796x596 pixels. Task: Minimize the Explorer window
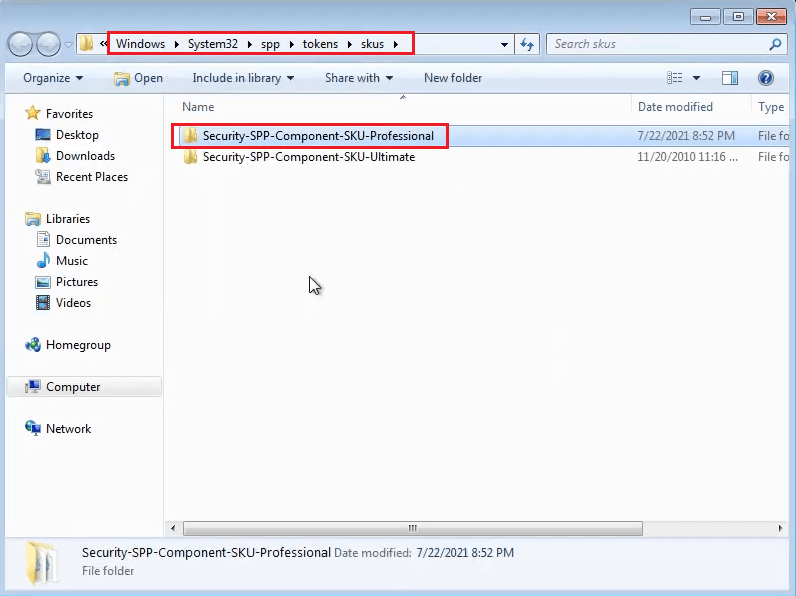click(705, 17)
